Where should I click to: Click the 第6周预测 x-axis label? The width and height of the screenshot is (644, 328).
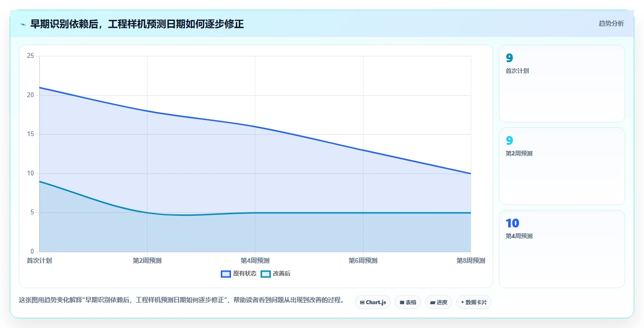pos(363,260)
